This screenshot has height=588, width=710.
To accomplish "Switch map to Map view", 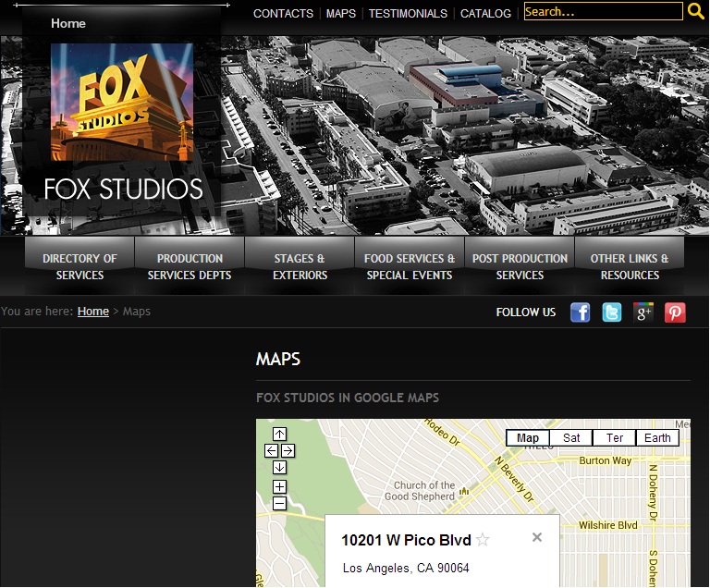I will click(528, 438).
